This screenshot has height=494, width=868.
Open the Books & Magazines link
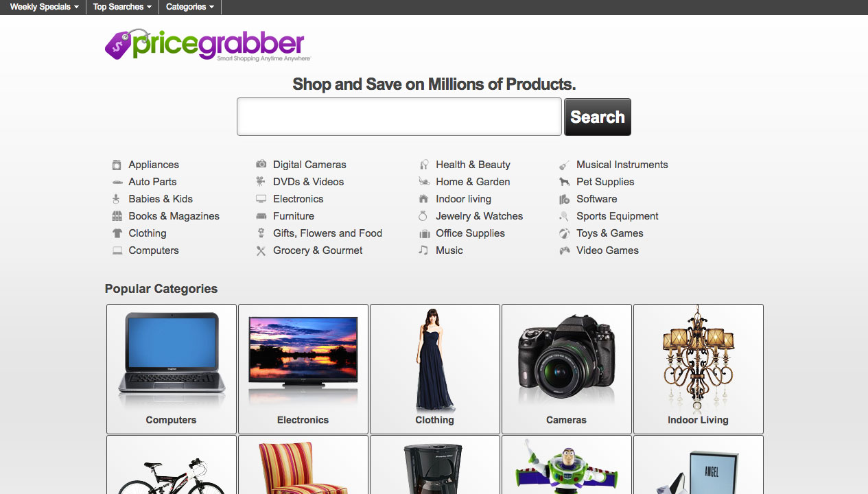tap(174, 216)
